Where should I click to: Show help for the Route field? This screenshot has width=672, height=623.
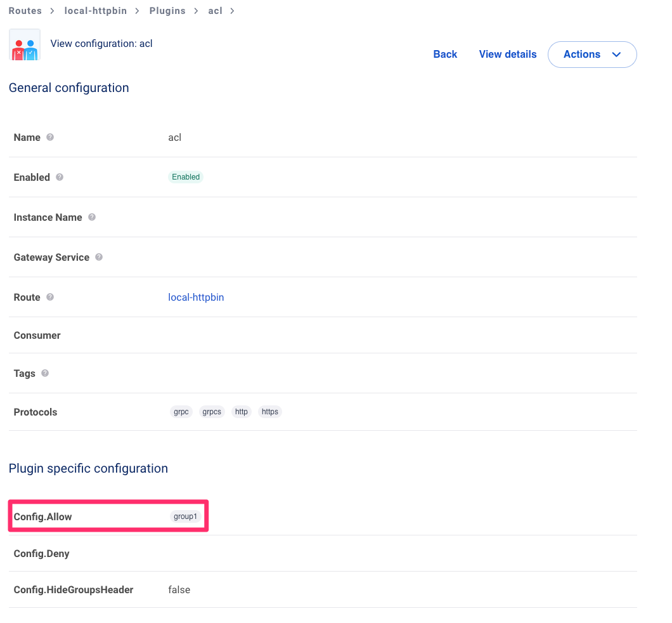point(50,297)
